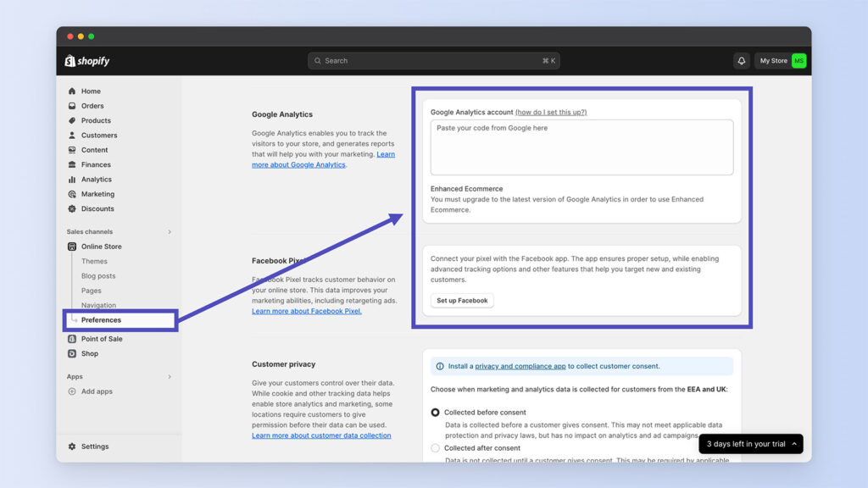Go to Blog posts menu item

tap(98, 276)
